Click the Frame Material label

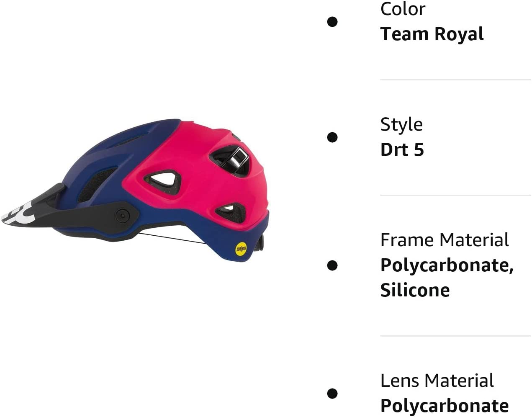445,240
